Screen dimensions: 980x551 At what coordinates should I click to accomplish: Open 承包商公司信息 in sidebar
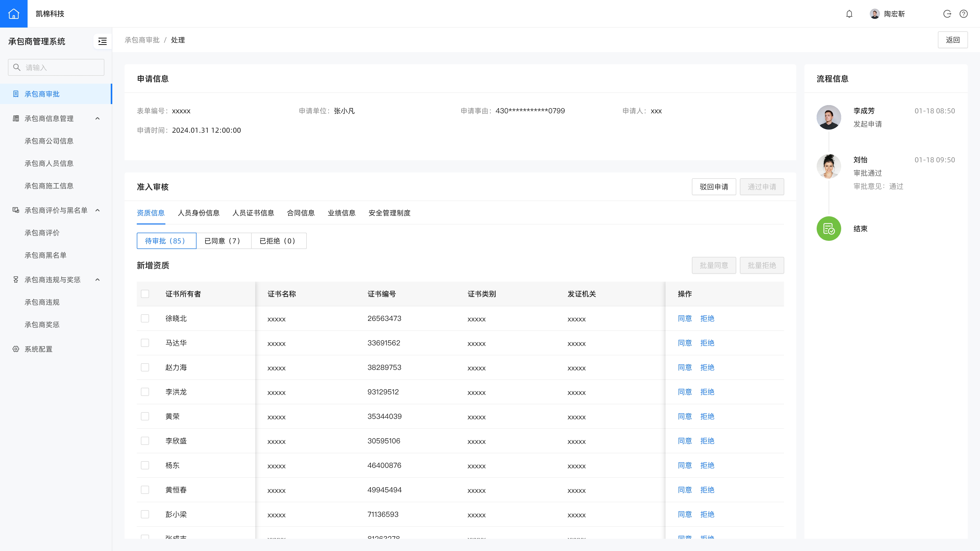[49, 141]
